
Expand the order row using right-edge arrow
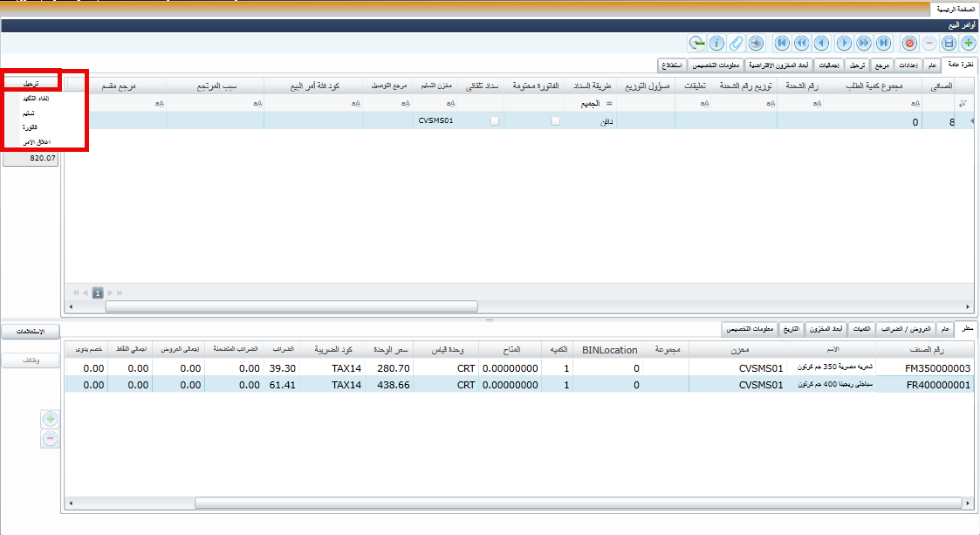pos(972,122)
